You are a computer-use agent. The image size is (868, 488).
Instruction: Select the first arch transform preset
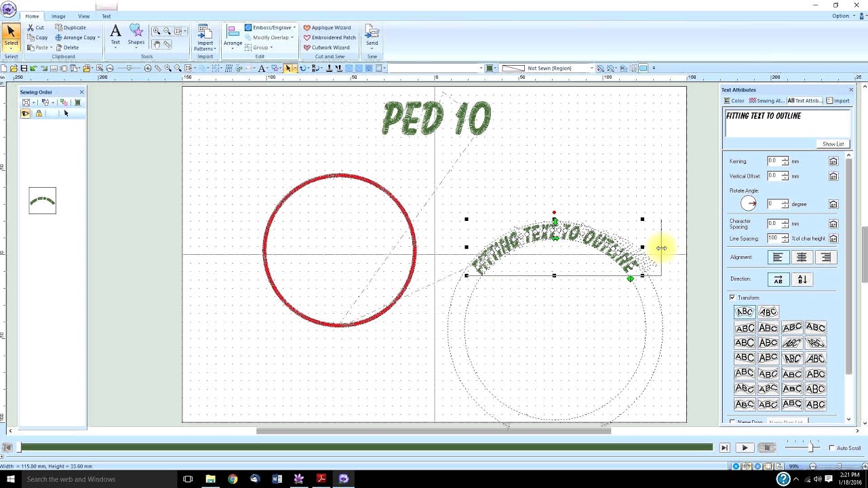[x=745, y=312]
